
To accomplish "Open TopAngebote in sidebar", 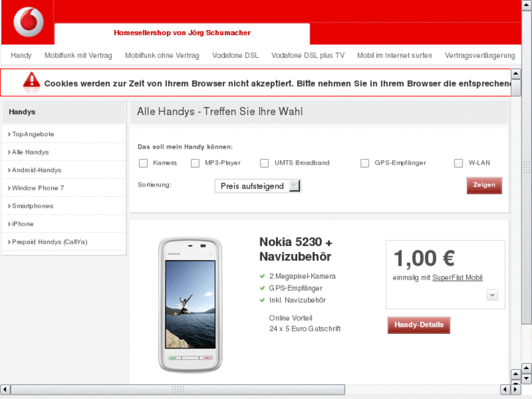I will click(33, 134).
